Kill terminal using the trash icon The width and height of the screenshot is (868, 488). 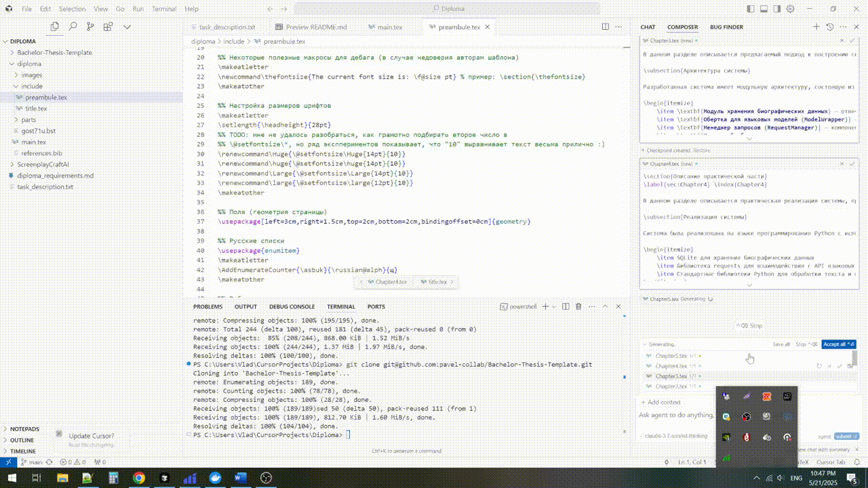[x=578, y=306]
